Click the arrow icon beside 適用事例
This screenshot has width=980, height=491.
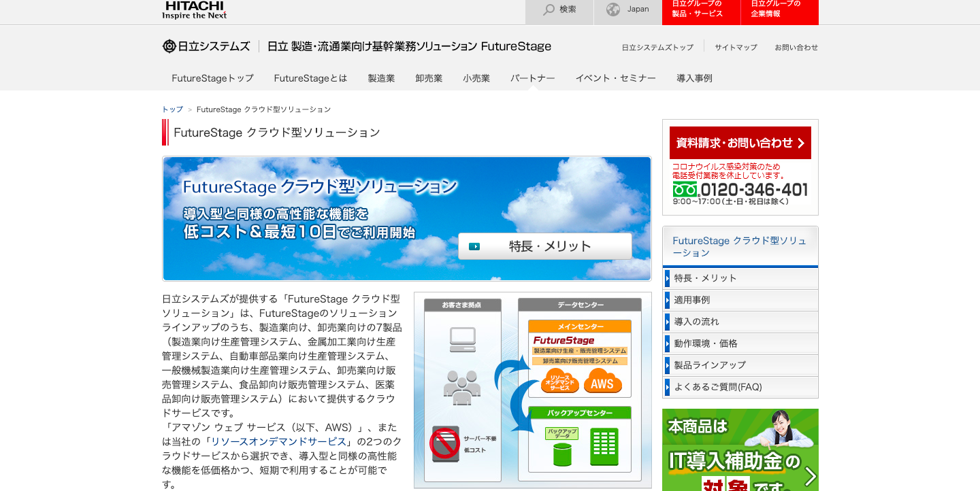[x=668, y=300]
